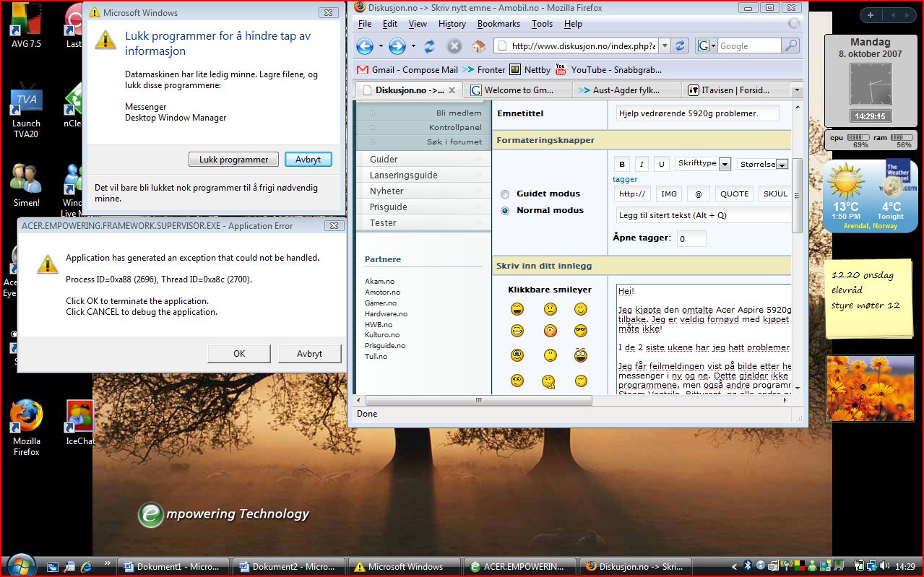Click the Go/refresh arrow beside address bar

pos(680,45)
